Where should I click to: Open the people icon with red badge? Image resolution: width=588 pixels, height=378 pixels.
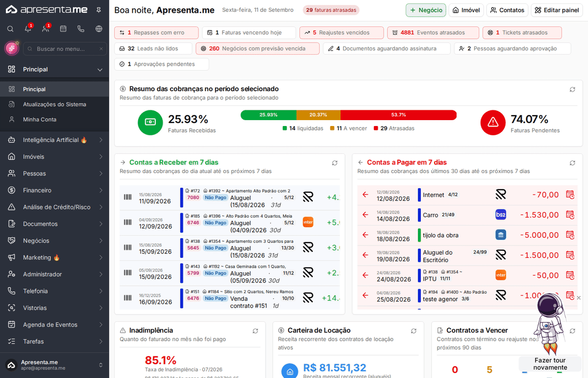[46, 29]
